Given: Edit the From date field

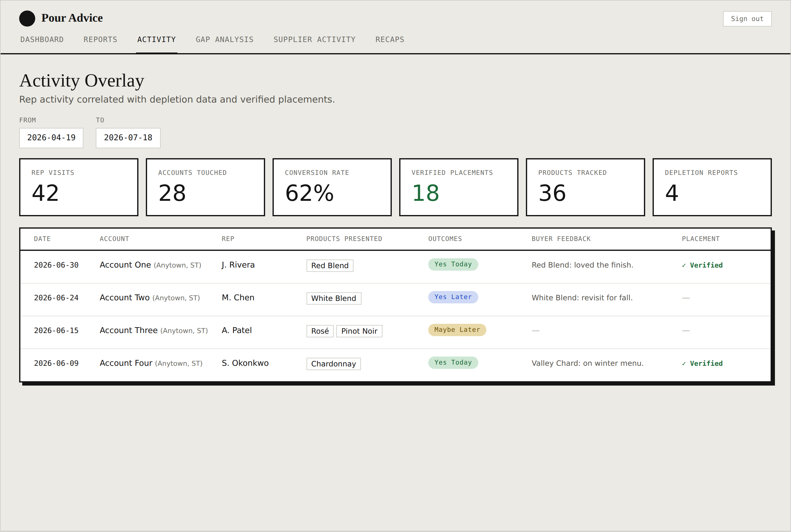Looking at the screenshot, I should point(51,138).
